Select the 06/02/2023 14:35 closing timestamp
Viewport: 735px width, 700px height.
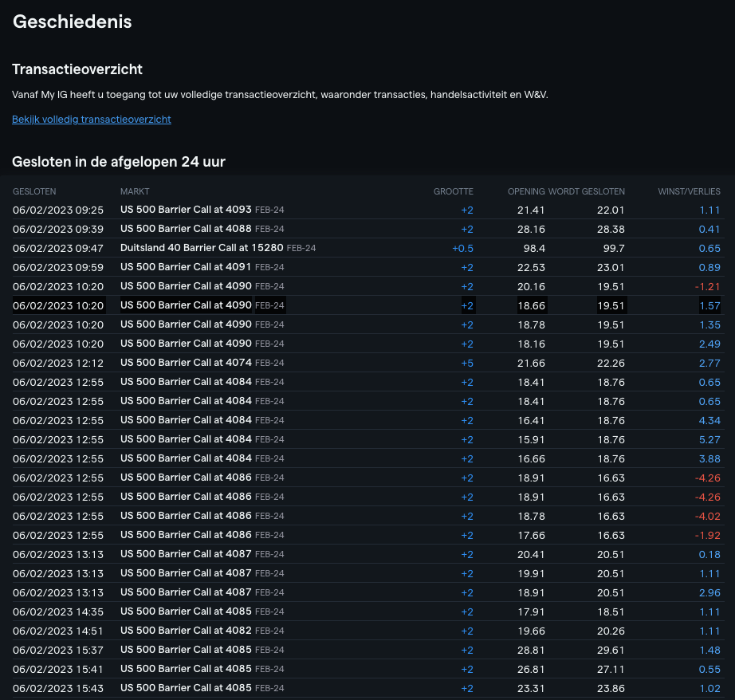pyautogui.click(x=58, y=612)
